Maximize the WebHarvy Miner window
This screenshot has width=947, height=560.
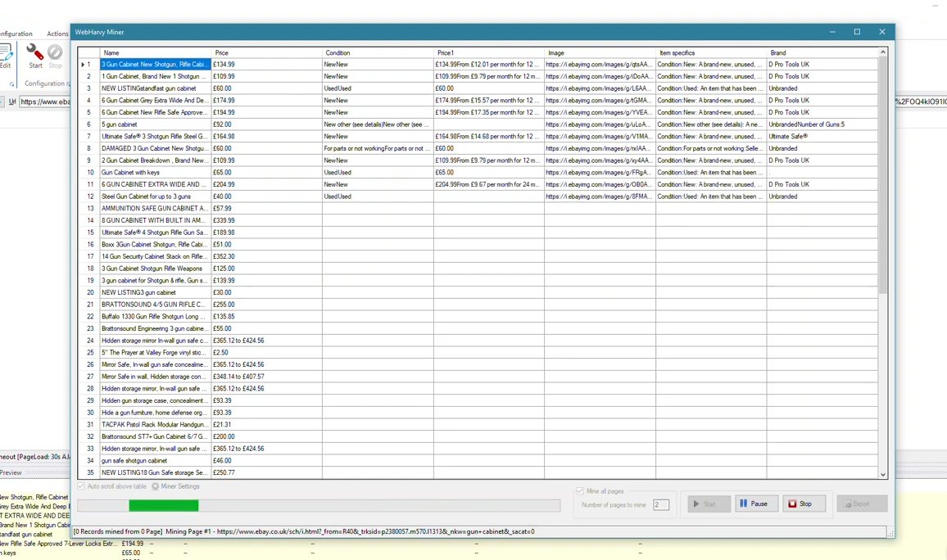(x=857, y=32)
